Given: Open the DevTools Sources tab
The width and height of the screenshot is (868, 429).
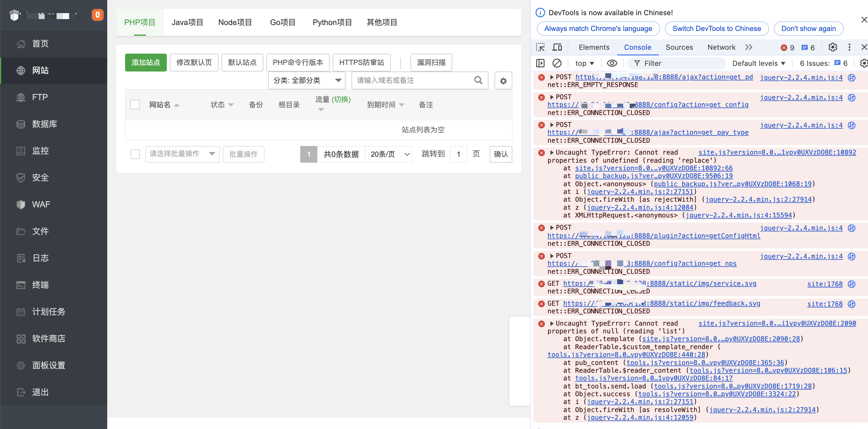Looking at the screenshot, I should click(x=679, y=47).
